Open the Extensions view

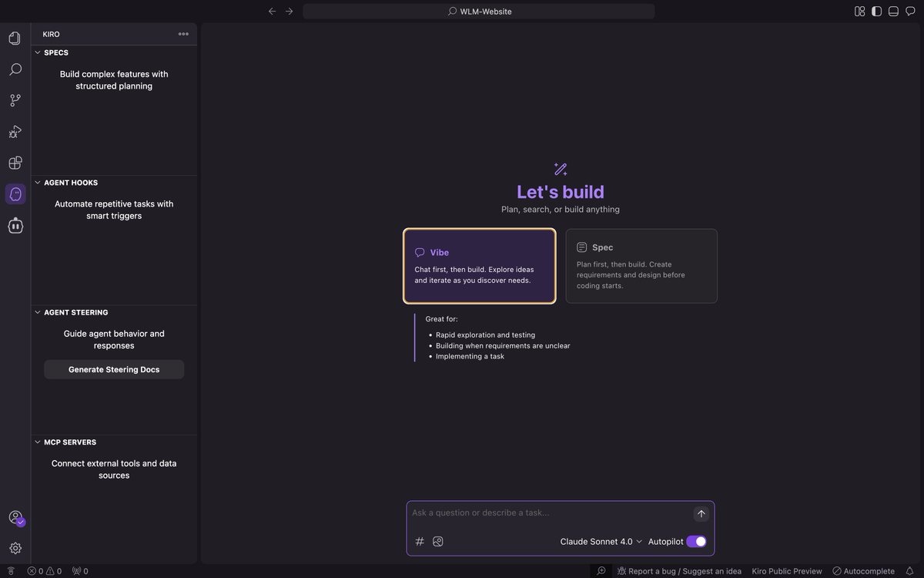pyautogui.click(x=15, y=163)
